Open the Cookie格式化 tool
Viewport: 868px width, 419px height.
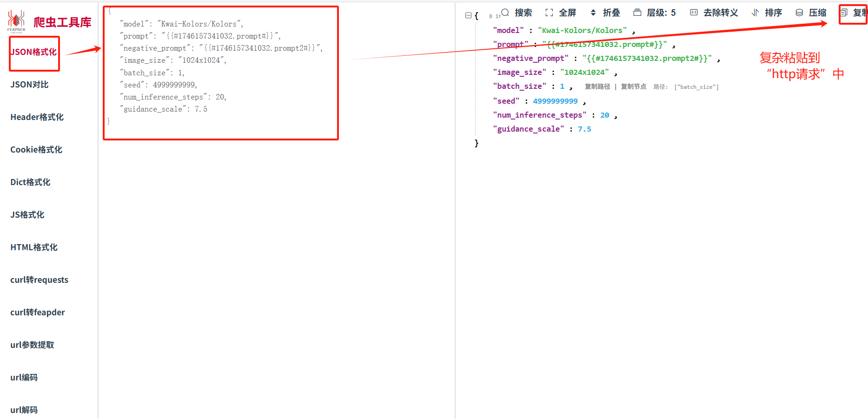36,150
